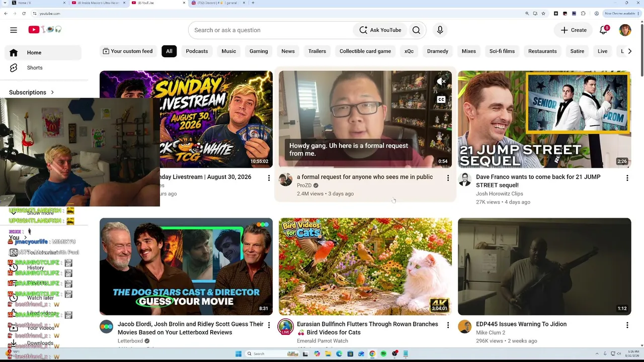Bookmark this page with the star
The width and height of the screenshot is (644, 362).
[x=543, y=14]
